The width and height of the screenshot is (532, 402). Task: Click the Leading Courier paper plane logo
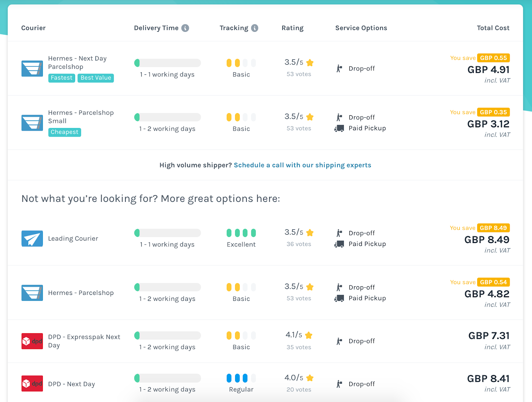coord(32,238)
